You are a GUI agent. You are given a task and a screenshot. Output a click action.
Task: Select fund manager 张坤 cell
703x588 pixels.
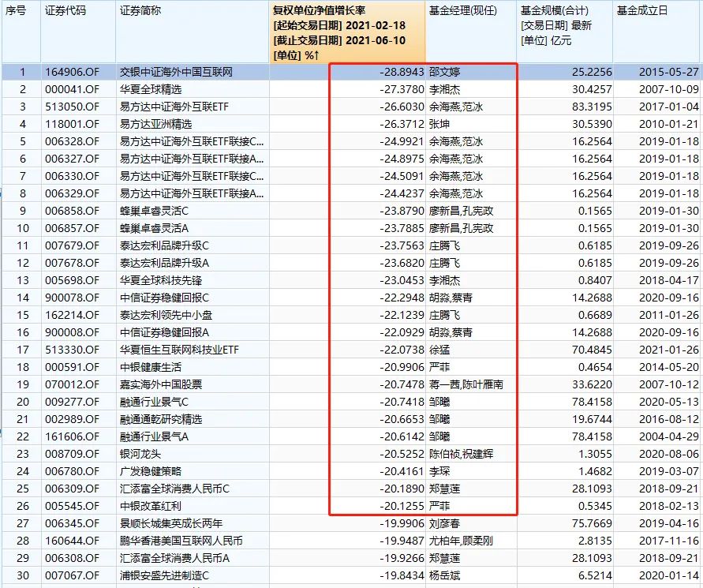[440, 124]
